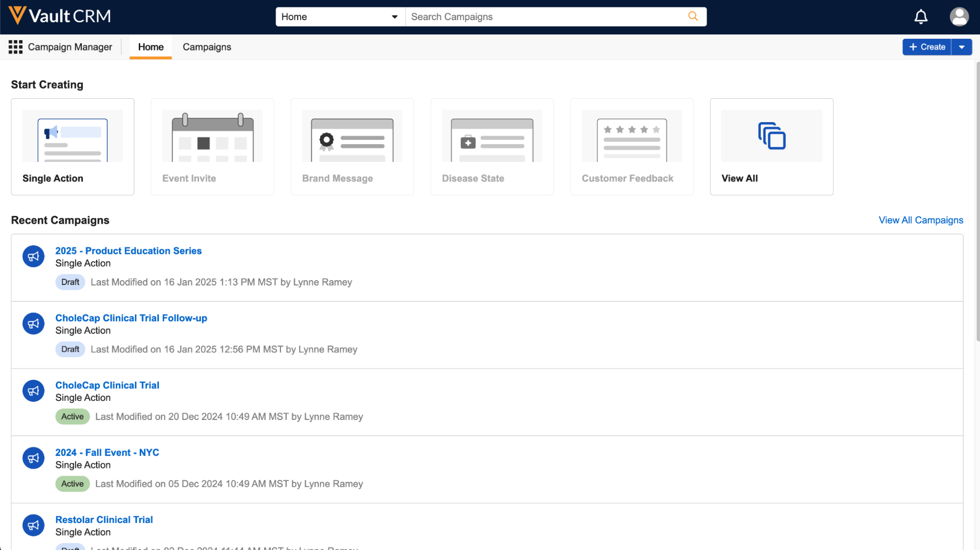Click the user profile avatar icon
The image size is (980, 550).
tap(958, 17)
